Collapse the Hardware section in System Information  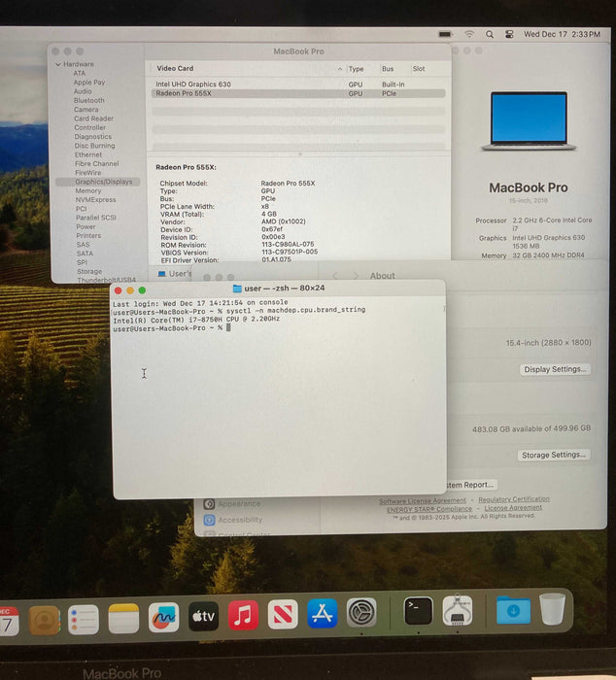[x=58, y=65]
